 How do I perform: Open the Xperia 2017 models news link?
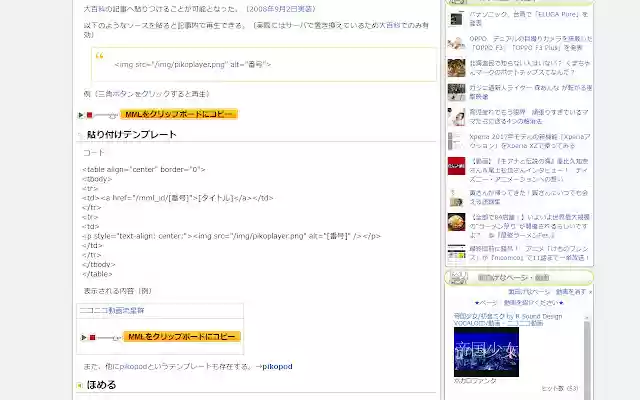(530, 141)
